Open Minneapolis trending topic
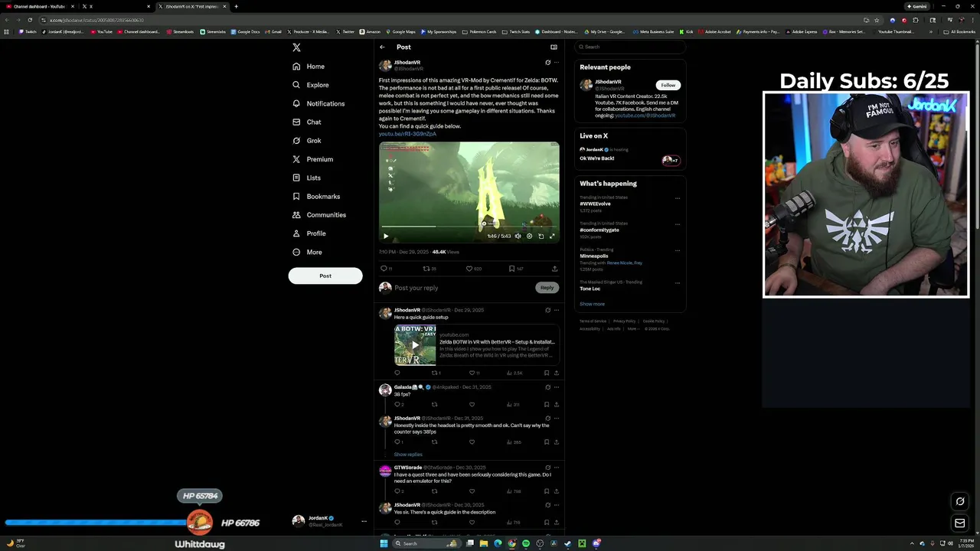 pos(593,256)
